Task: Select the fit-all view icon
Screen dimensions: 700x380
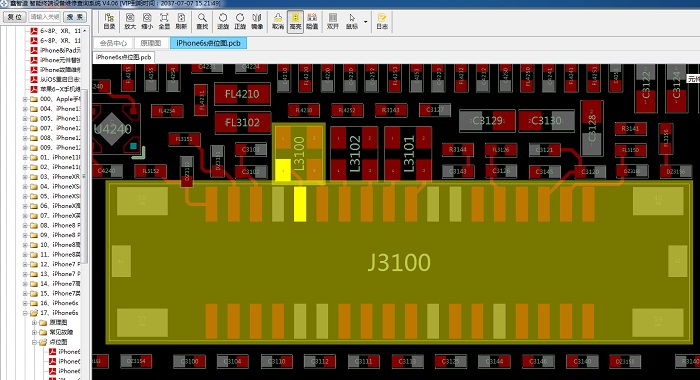Action: [164, 21]
